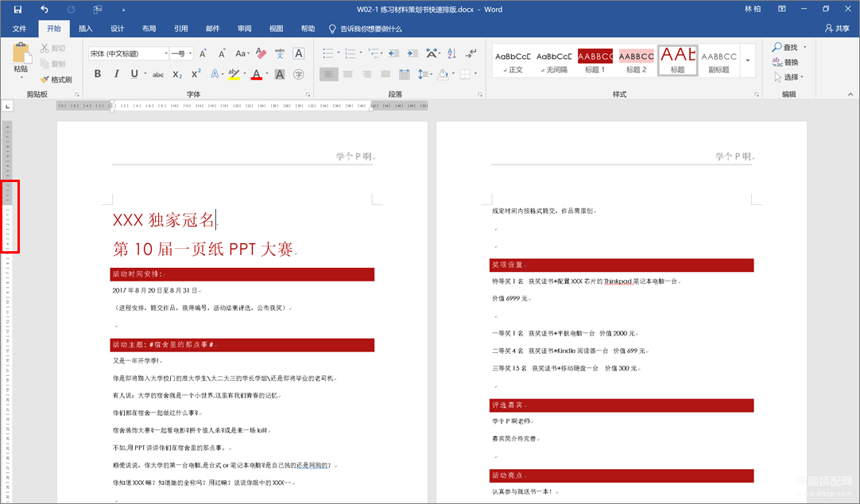Viewport: 860px width, 504px height.
Task: Undo the last action in quick access
Action: [45, 10]
